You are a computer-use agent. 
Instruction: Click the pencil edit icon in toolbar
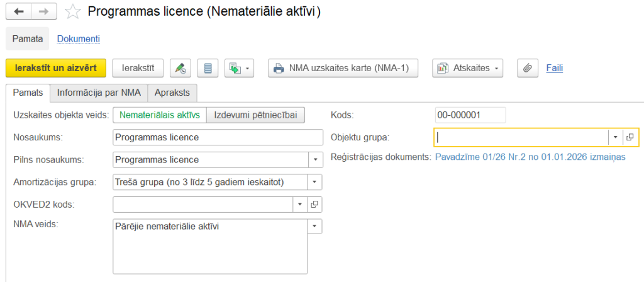(x=180, y=68)
